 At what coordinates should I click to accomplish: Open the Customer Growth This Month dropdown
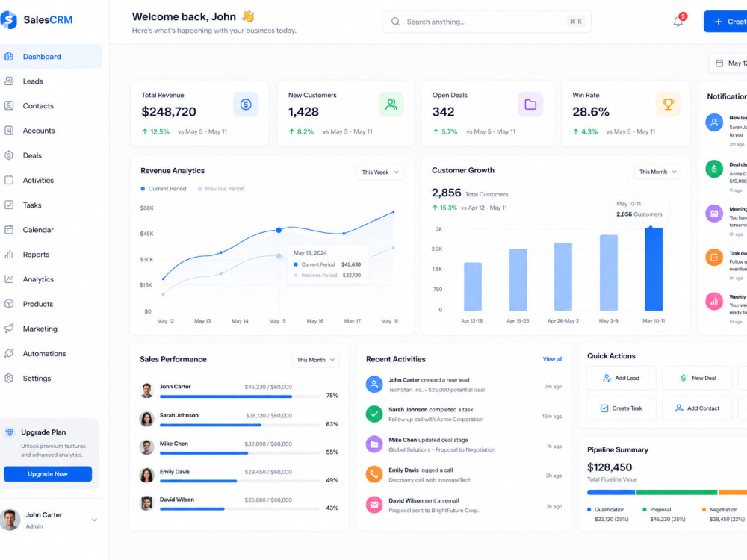pyautogui.click(x=657, y=172)
